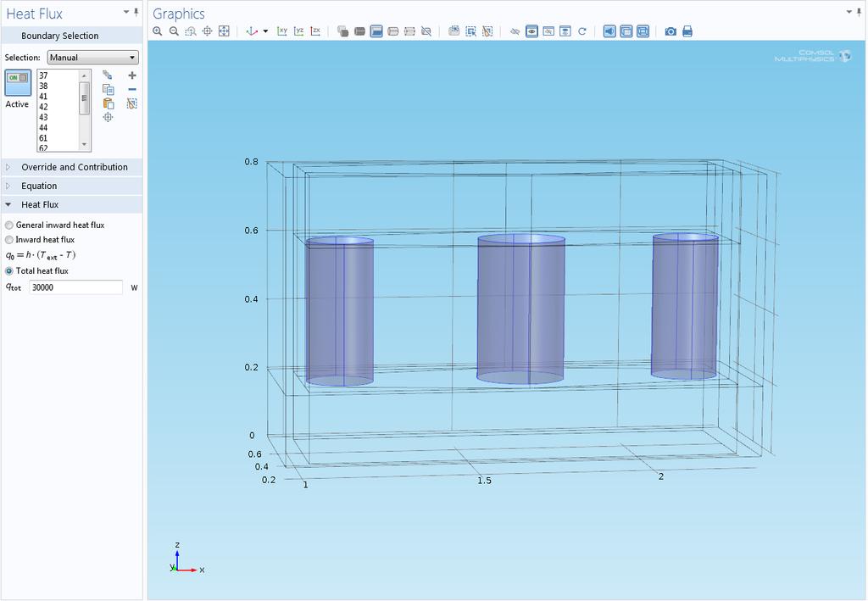
Task: Switch to the ZX view
Action: 315,31
